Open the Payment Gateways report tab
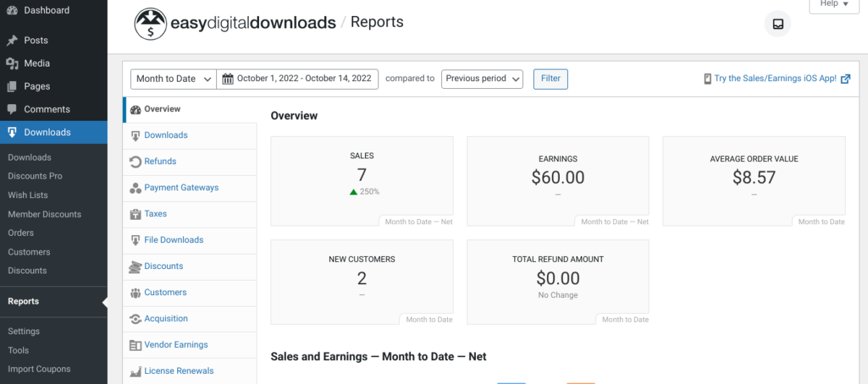This screenshot has width=868, height=384. [190, 188]
